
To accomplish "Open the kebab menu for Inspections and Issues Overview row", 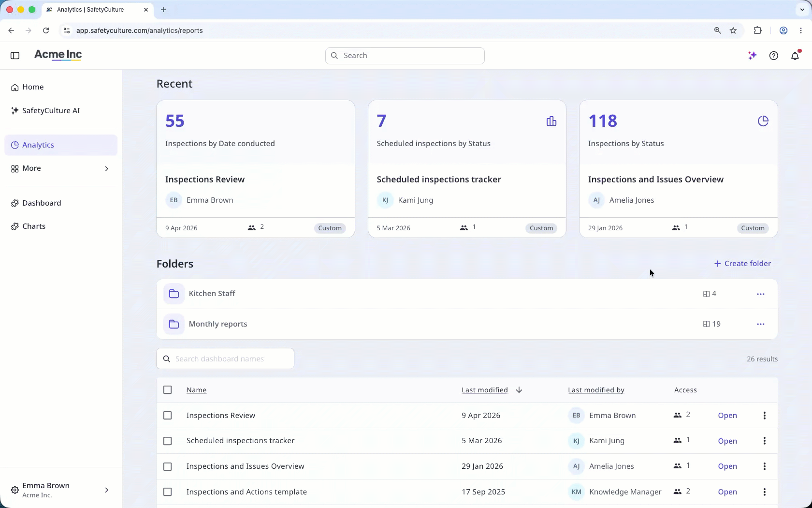I will (x=764, y=466).
